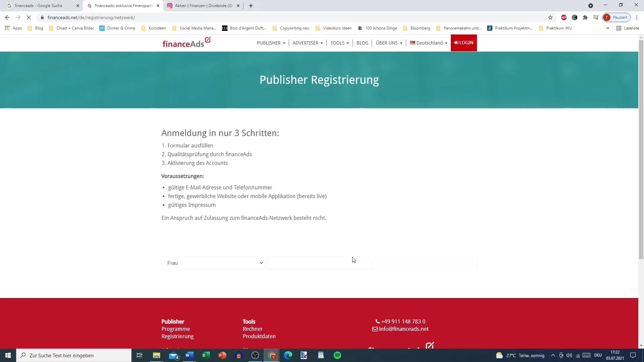Click the Pausiert profile button

616,17
